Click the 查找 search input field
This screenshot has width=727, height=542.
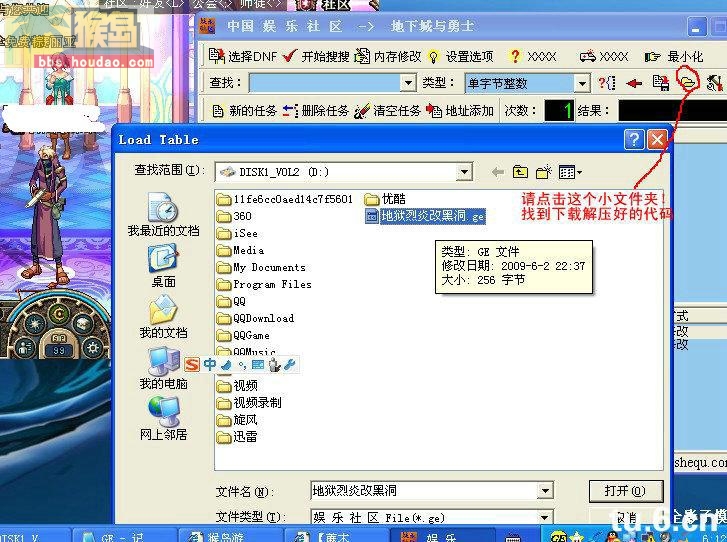click(x=325, y=83)
